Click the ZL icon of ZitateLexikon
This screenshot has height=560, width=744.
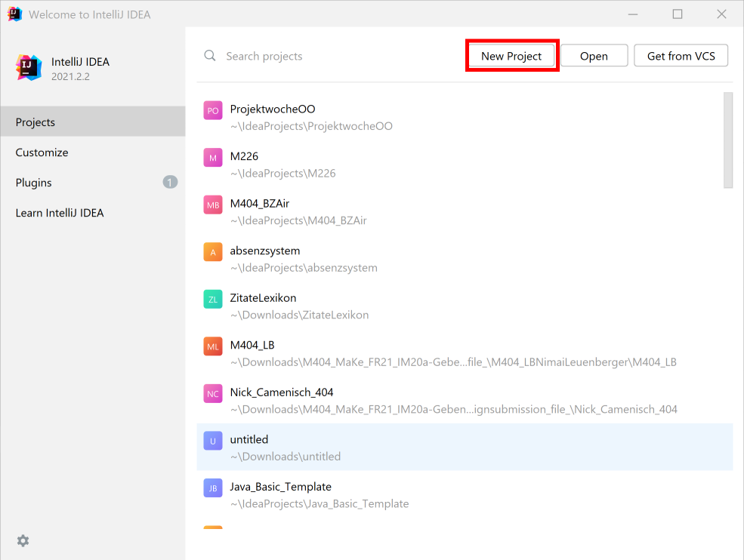coord(212,299)
